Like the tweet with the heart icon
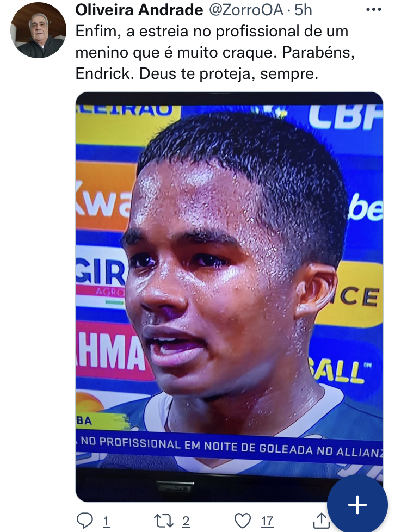 (243, 521)
